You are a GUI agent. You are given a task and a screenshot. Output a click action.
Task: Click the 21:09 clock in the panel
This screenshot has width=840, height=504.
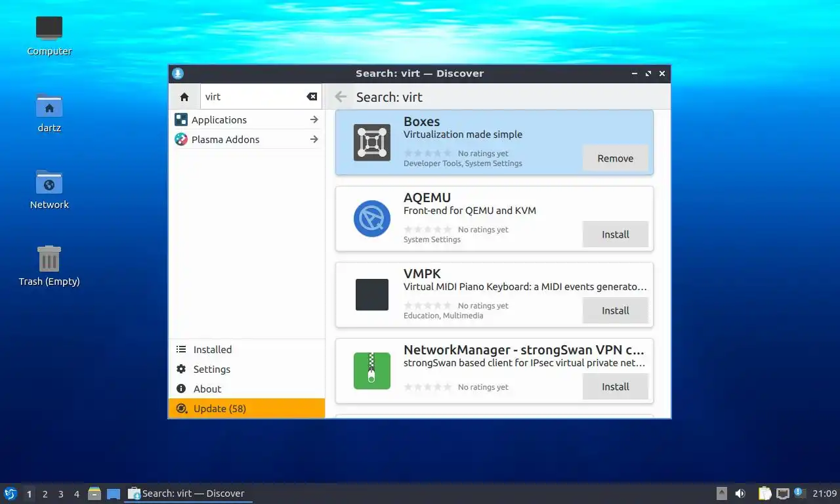click(x=824, y=493)
